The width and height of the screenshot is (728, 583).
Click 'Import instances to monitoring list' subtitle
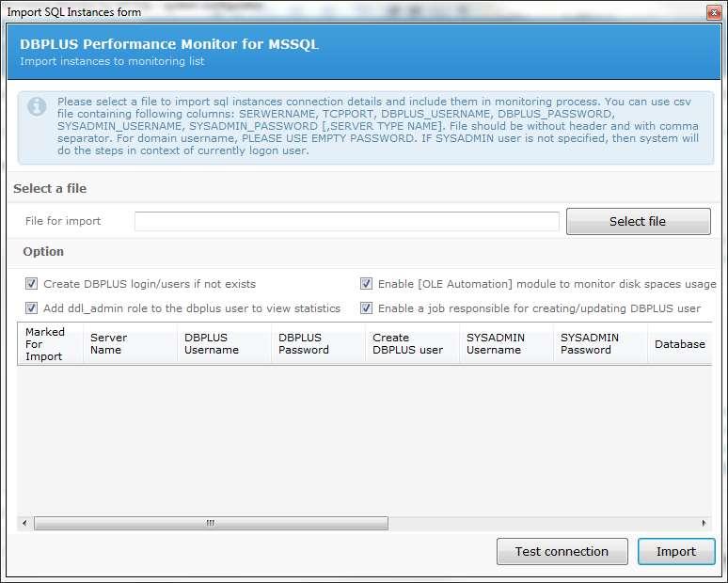tap(112, 61)
